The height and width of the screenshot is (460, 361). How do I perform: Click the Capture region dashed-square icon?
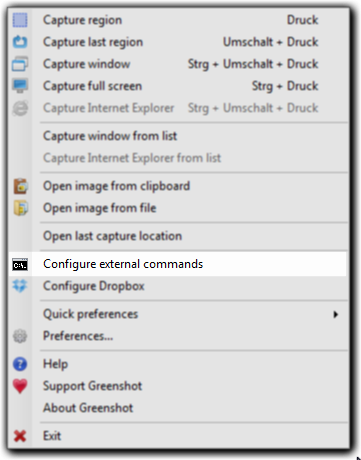(x=20, y=20)
